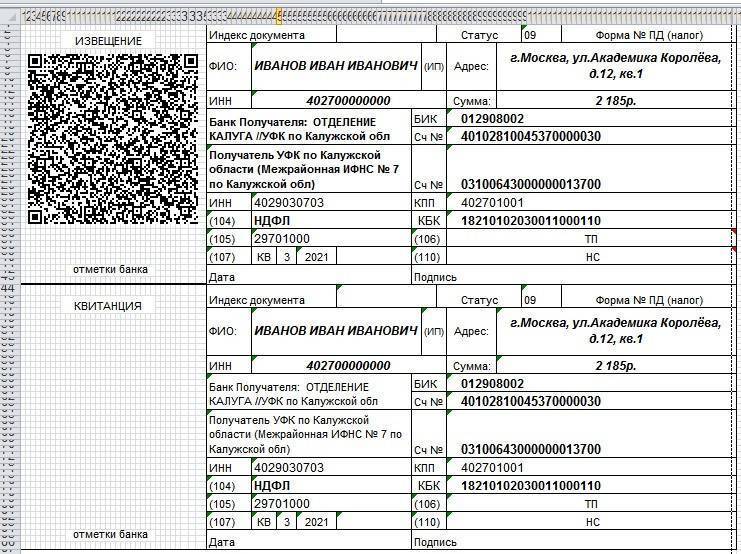Click ОКТМО 29701000 cell in lower receipt
This screenshot has height=554, width=741.
(x=282, y=504)
